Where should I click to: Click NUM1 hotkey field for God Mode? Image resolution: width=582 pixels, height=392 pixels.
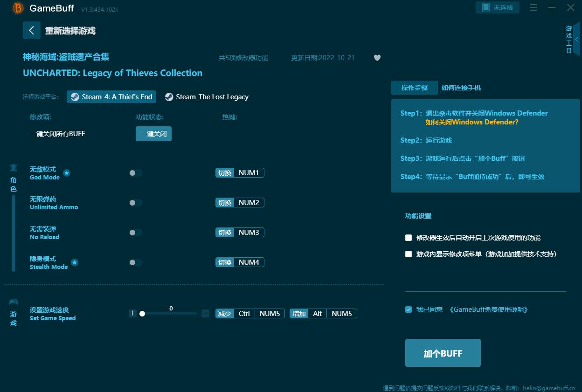(x=249, y=173)
